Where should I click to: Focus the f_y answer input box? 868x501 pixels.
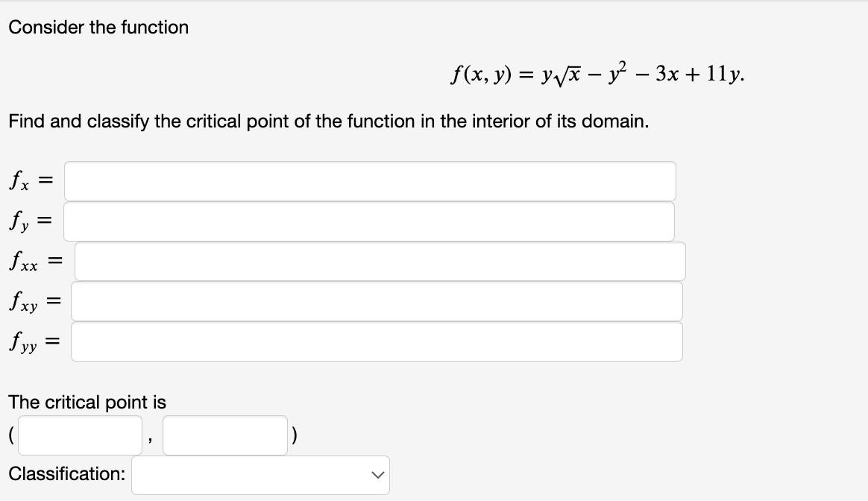368,221
